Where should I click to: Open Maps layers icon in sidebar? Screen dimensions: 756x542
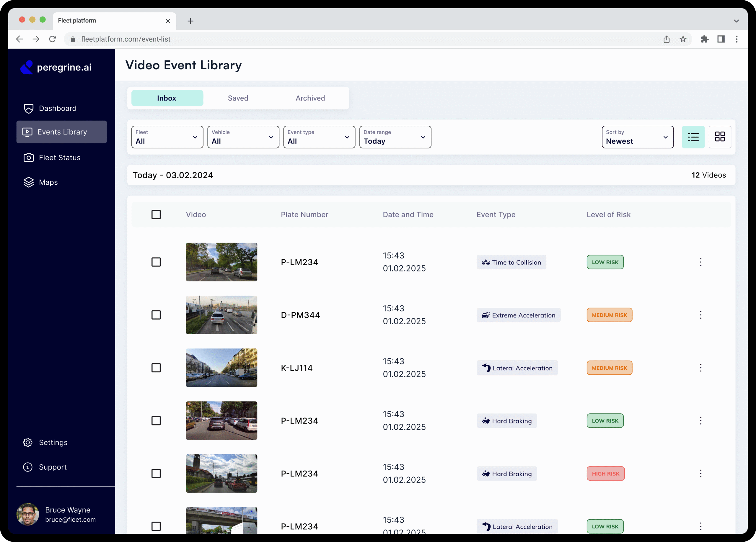point(29,182)
